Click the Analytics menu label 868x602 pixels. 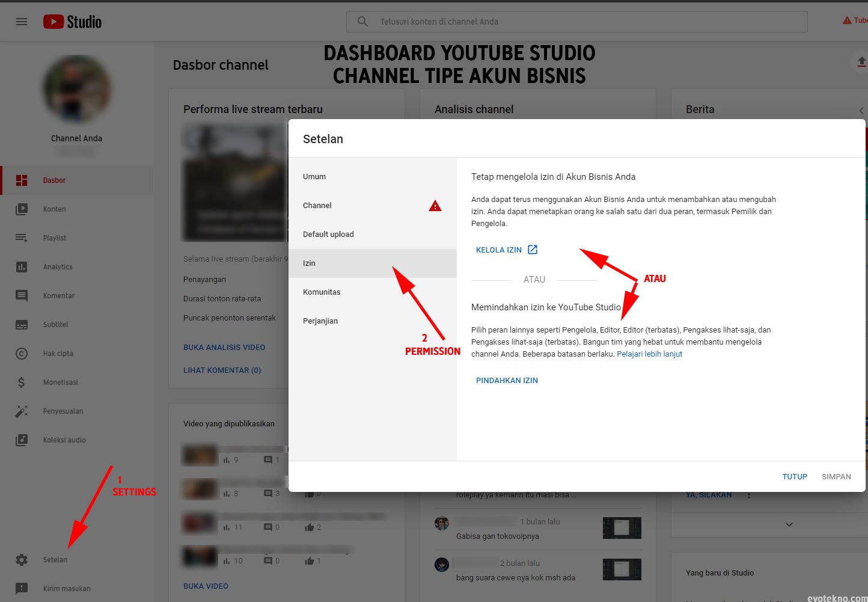[x=58, y=267]
